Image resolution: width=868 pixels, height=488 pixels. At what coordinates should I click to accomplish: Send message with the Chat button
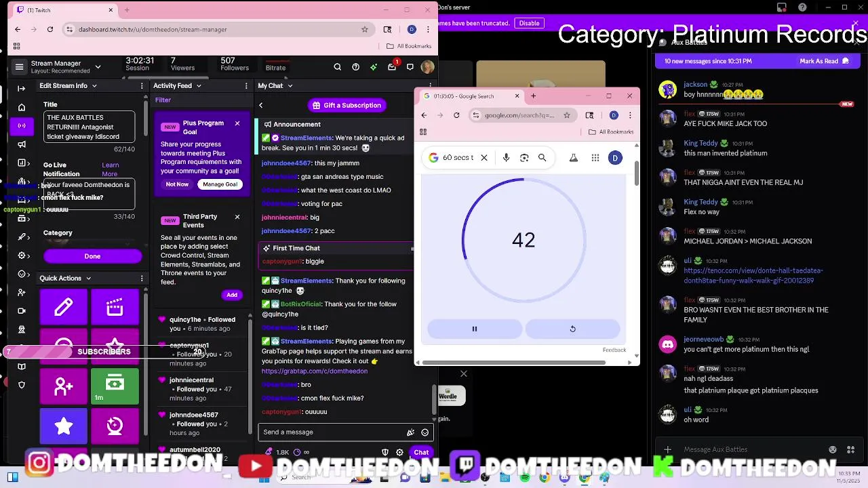(x=421, y=452)
